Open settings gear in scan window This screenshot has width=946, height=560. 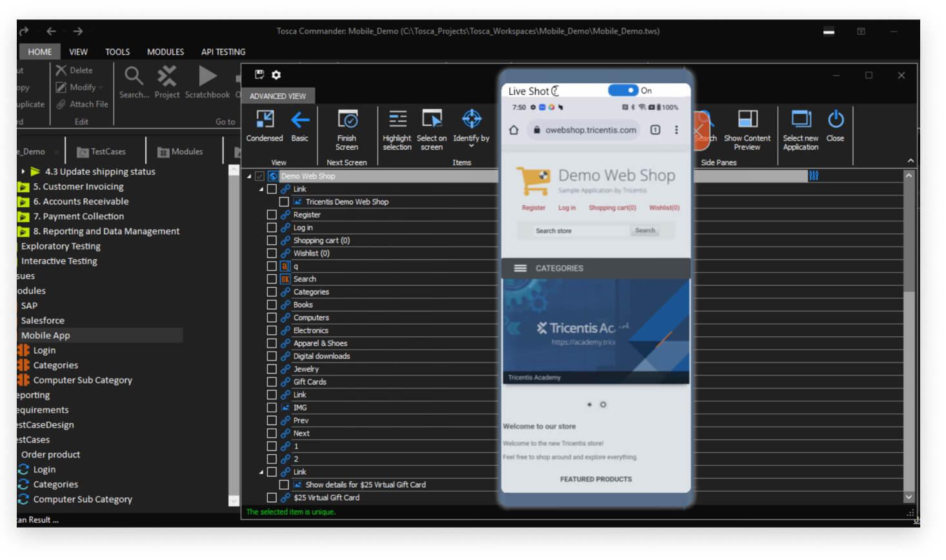click(276, 75)
